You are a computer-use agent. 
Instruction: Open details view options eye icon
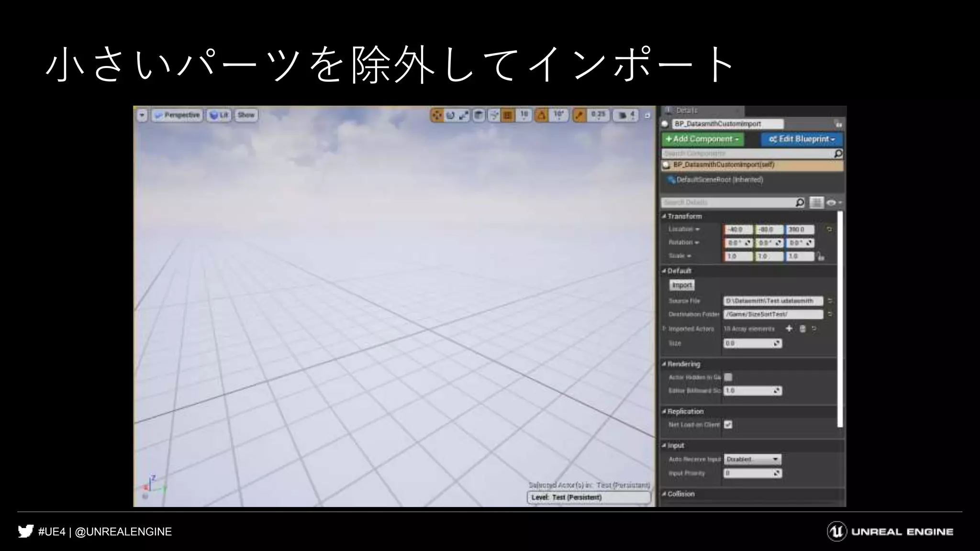834,203
